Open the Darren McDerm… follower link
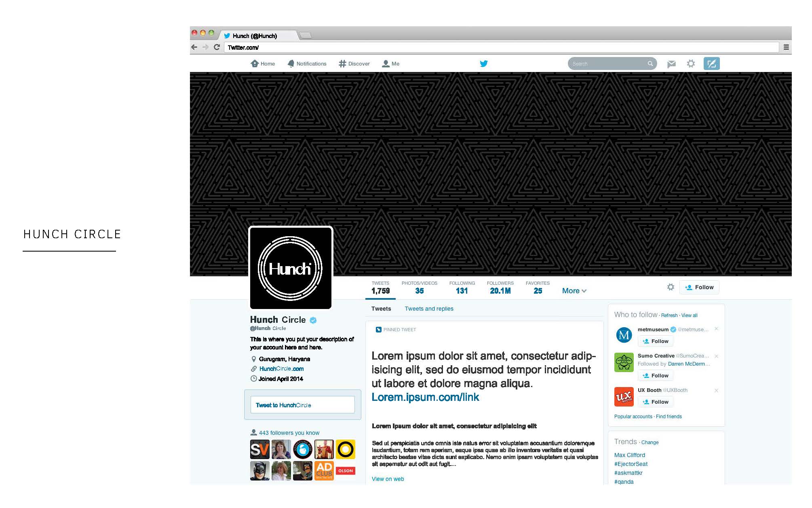 (689, 364)
